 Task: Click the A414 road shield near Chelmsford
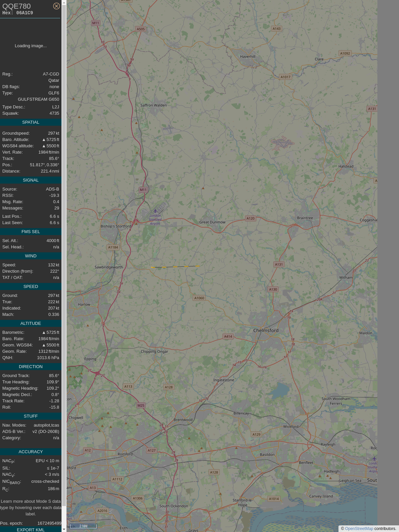point(228,336)
